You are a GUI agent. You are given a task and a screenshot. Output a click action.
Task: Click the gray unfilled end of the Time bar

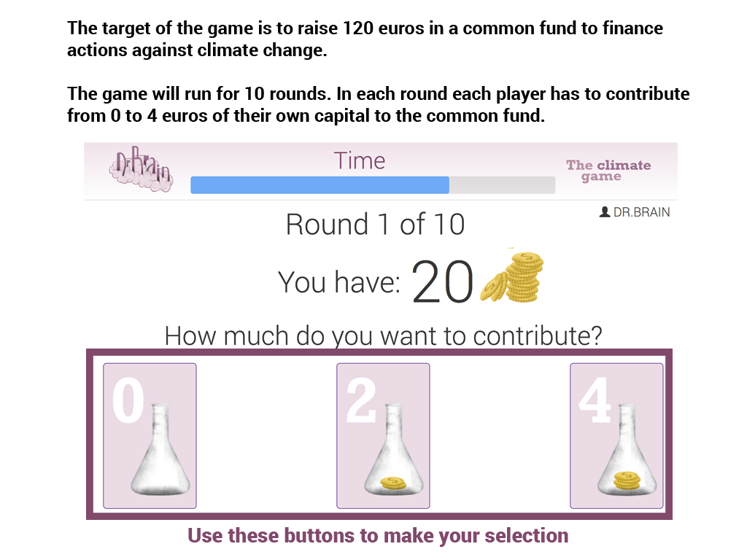tap(502, 185)
